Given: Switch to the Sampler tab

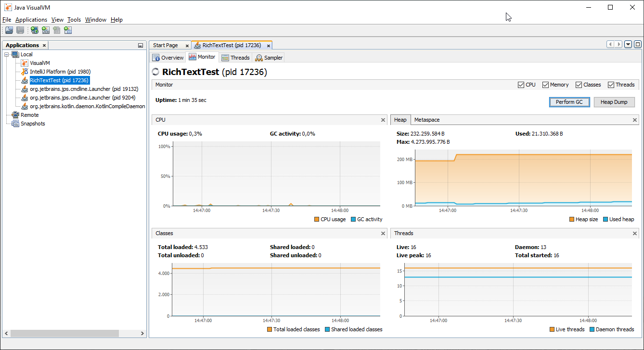Looking at the screenshot, I should click(x=269, y=58).
